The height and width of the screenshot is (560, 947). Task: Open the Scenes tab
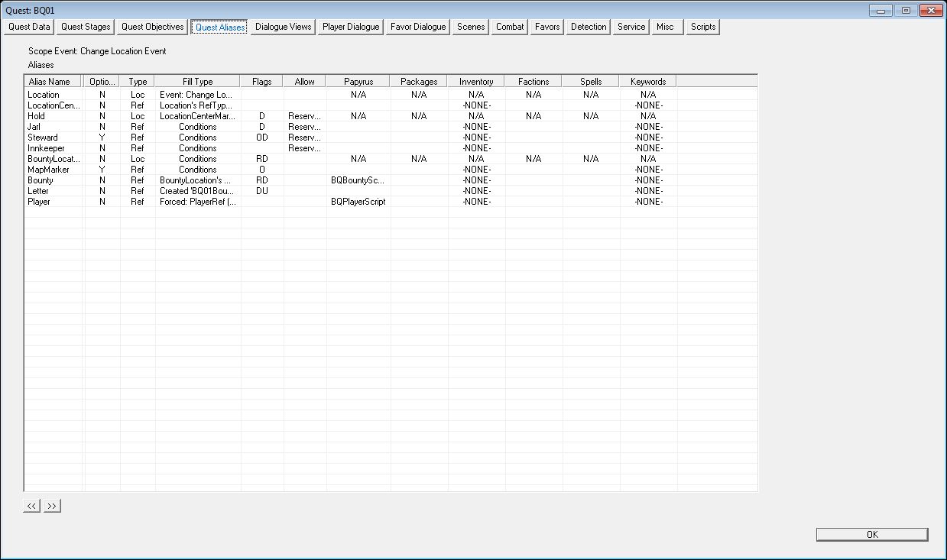pos(471,27)
